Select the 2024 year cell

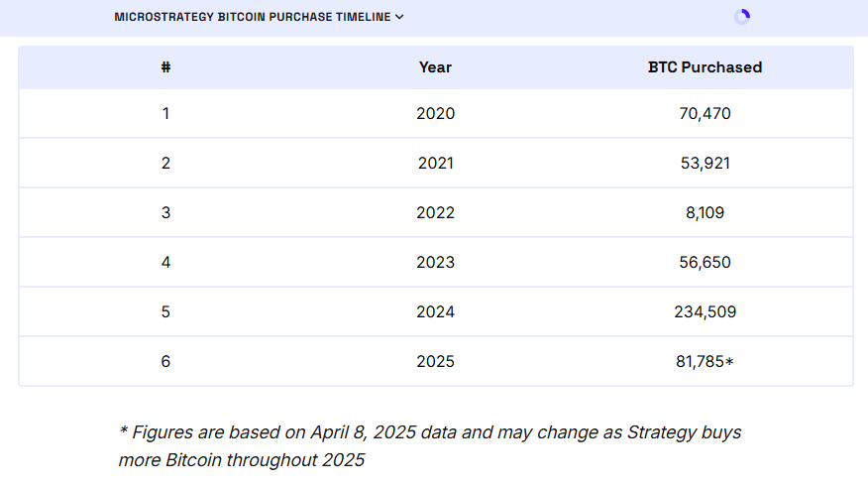[x=435, y=311]
